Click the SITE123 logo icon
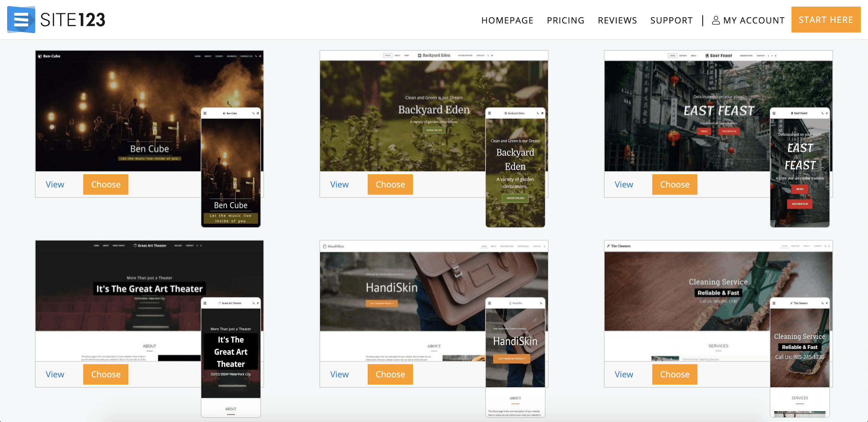This screenshot has height=422, width=868. 21,19
